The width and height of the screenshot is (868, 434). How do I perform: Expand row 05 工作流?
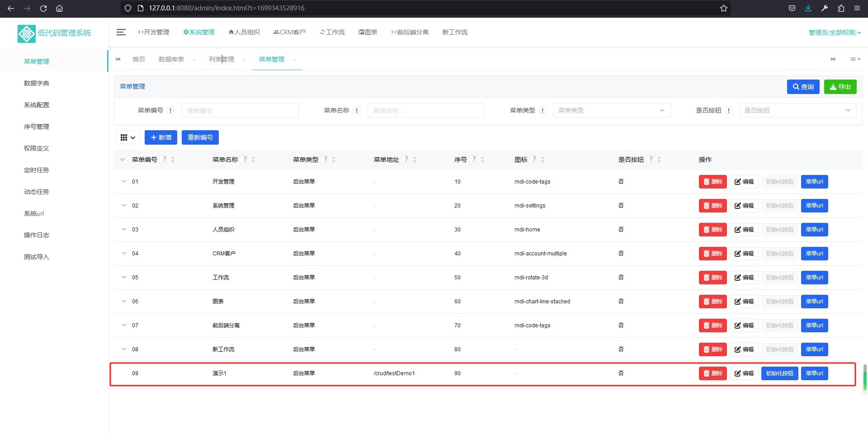[124, 277]
